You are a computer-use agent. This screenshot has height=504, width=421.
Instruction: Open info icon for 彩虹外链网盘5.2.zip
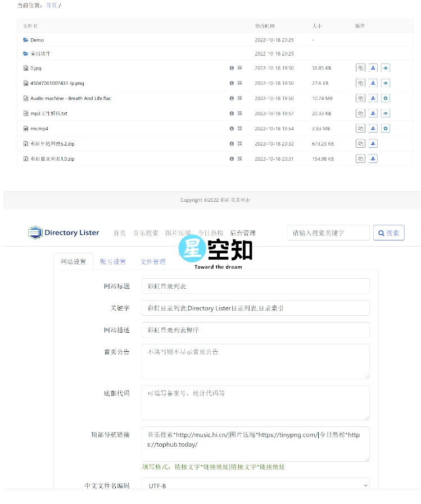click(x=232, y=143)
